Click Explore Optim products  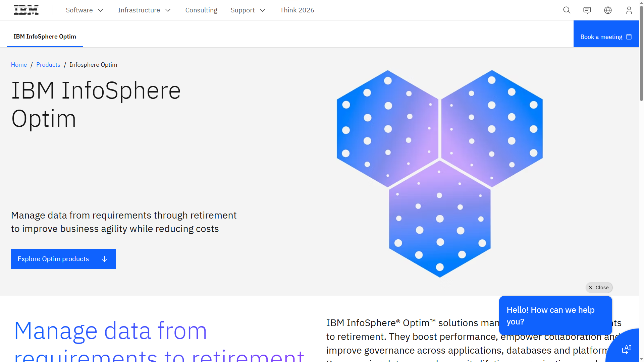(53, 259)
